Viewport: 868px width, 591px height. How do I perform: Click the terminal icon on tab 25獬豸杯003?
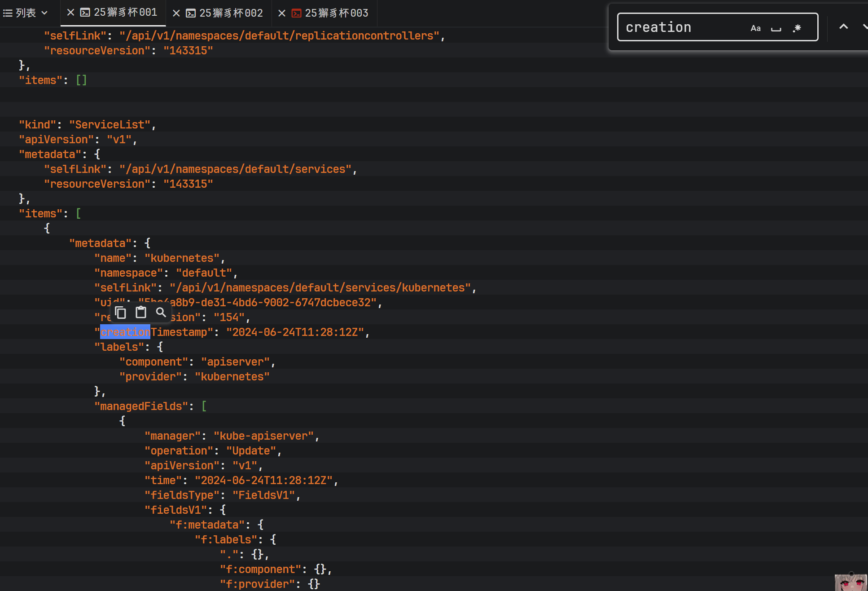296,13
